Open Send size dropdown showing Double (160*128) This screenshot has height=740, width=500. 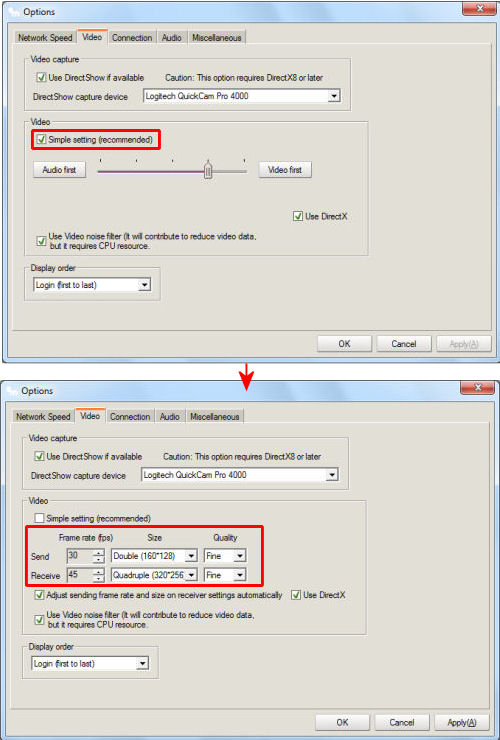191,556
